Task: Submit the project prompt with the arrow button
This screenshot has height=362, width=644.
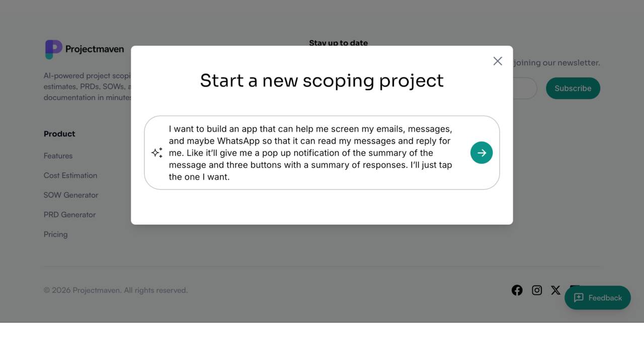Action: [x=481, y=153]
